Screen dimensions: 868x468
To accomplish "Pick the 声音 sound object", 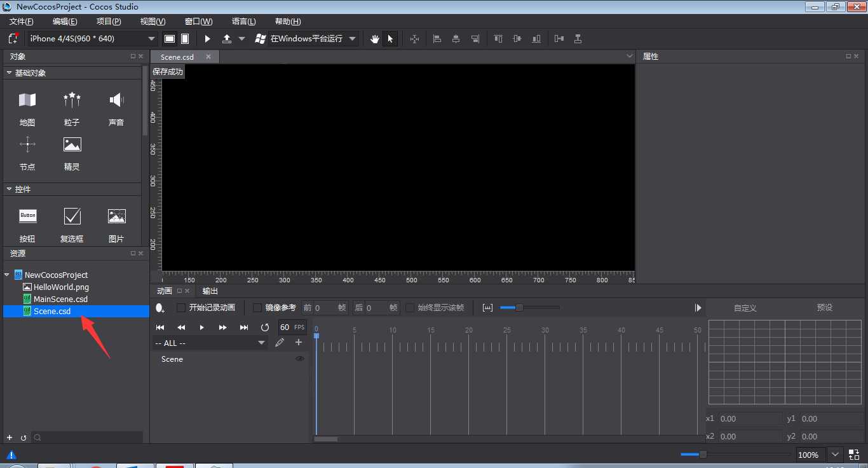I will [116, 108].
